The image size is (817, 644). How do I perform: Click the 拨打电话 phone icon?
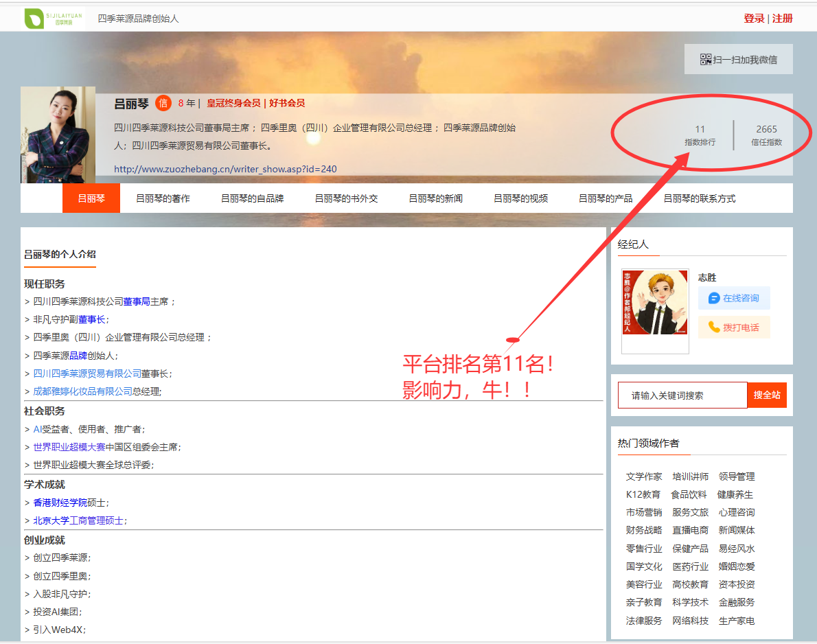[x=714, y=327]
